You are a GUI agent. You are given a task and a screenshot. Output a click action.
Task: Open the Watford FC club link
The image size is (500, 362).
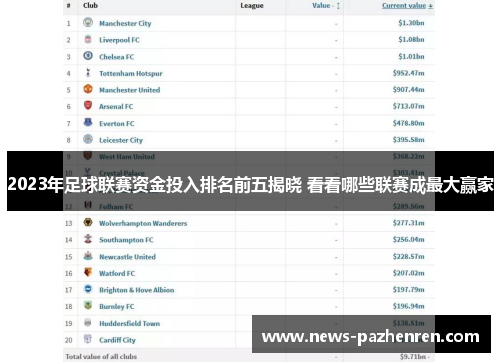[117, 273]
